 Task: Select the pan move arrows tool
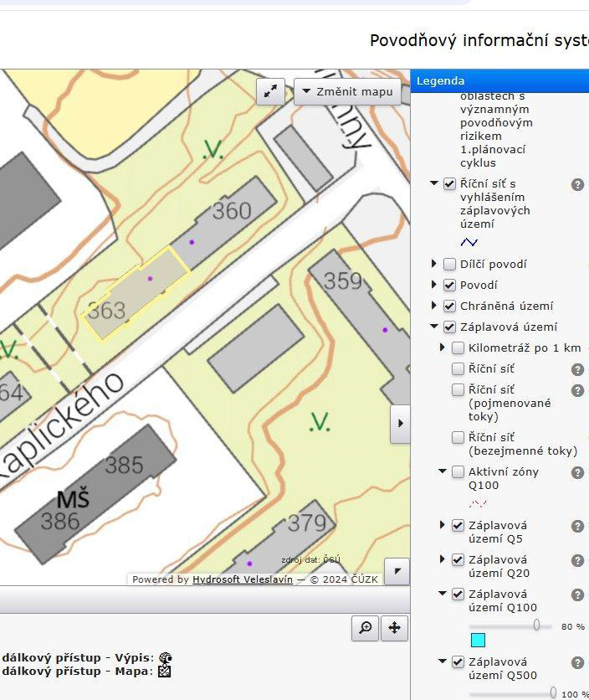394,628
